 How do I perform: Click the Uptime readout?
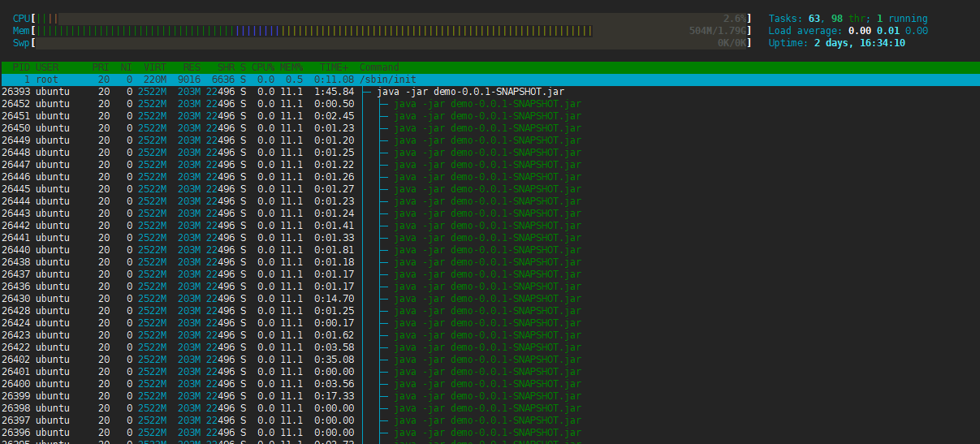[836, 43]
